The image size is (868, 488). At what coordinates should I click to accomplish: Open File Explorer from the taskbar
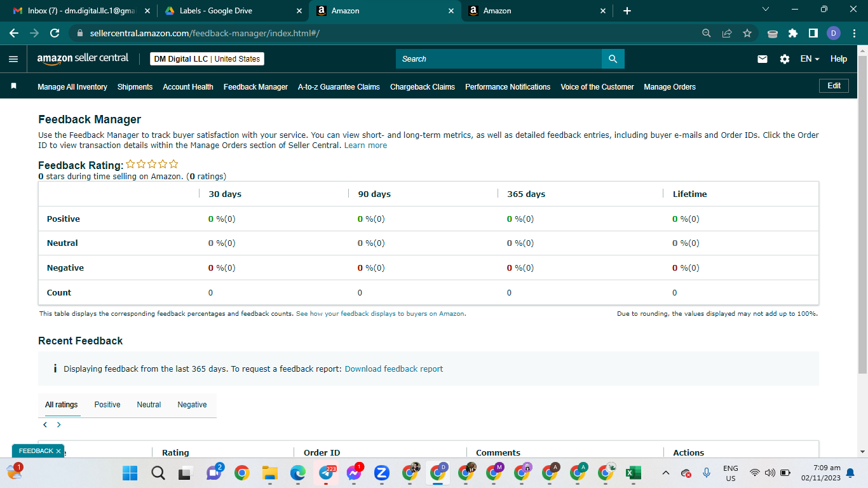[270, 473]
